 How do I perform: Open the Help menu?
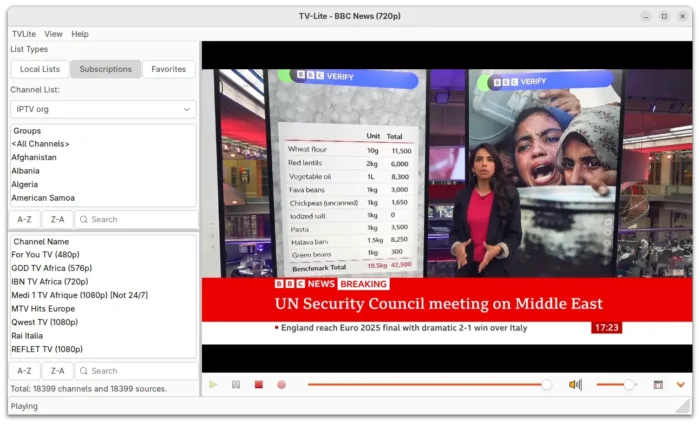pos(80,34)
